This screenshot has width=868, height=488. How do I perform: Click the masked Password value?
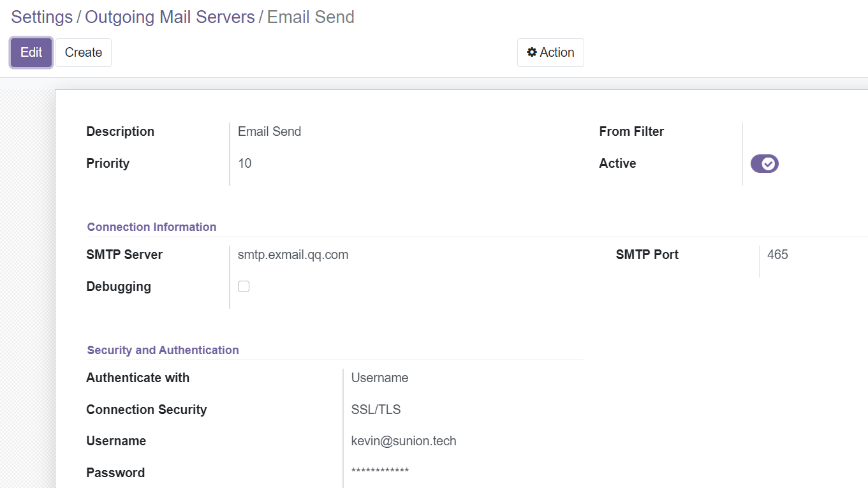380,472
